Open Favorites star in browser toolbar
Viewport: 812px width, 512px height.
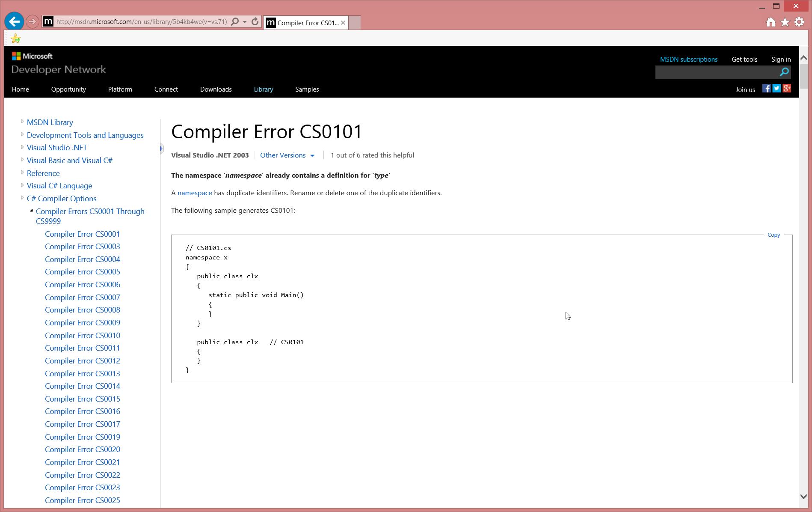tap(785, 22)
